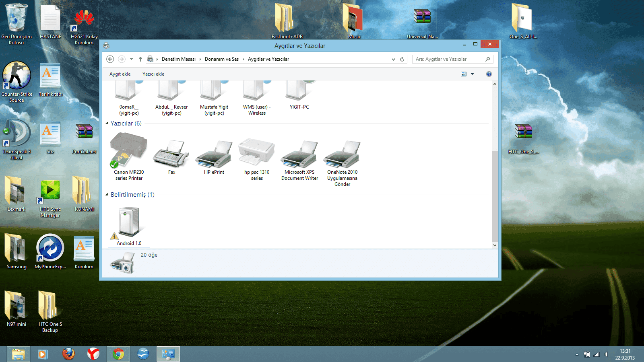
Task: Select Counter-Strike Source desktop shortcut
Action: tap(17, 82)
